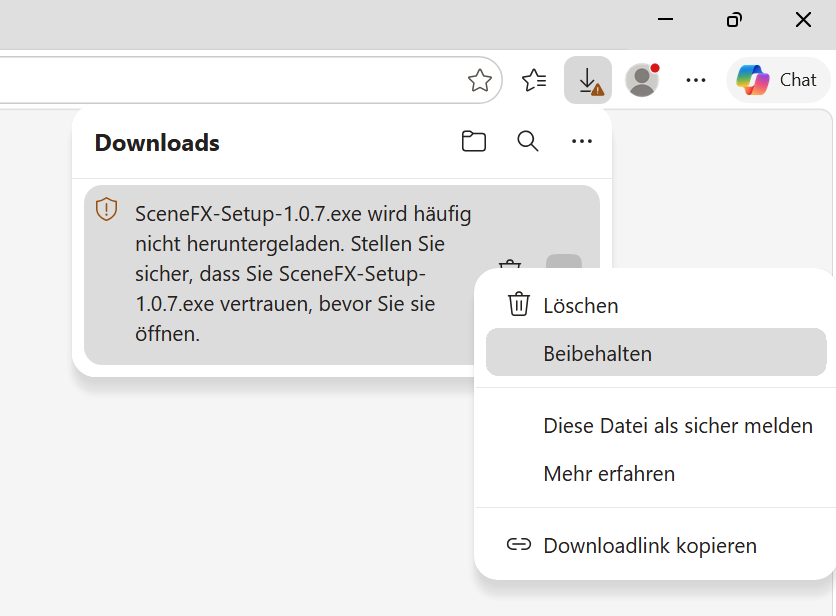Search downloads with magnifier icon
The height and width of the screenshot is (616, 836).
[528, 141]
